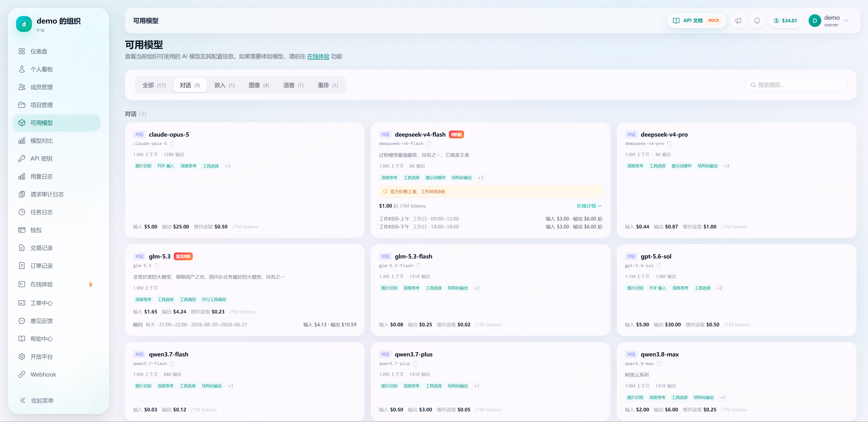The height and width of the screenshot is (422, 868).
Task: Open the claude-opus-5 model card title
Action: (x=169, y=135)
